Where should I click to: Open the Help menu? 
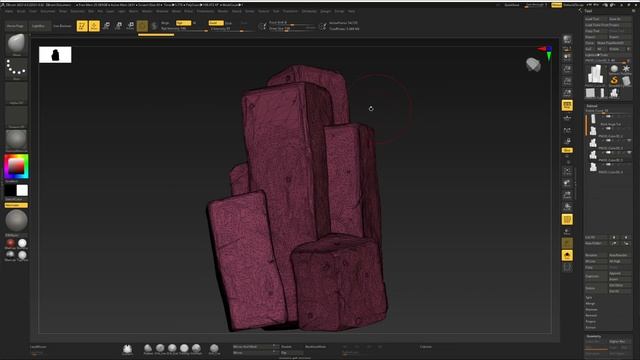pos(351,11)
